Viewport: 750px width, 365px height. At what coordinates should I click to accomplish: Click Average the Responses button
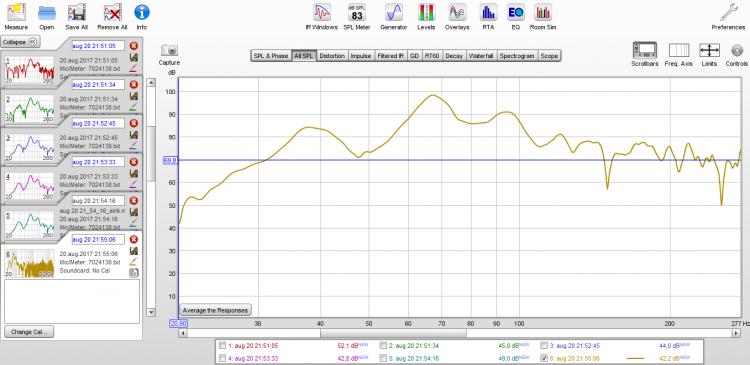click(215, 310)
